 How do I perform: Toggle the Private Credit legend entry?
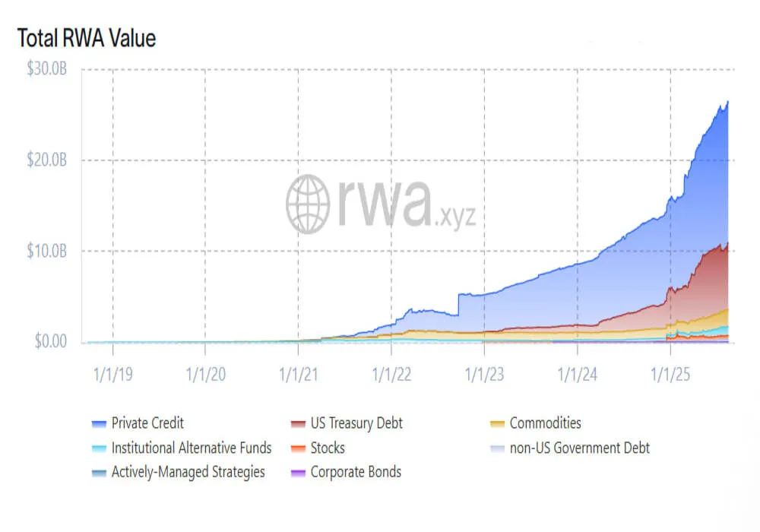pos(138,423)
